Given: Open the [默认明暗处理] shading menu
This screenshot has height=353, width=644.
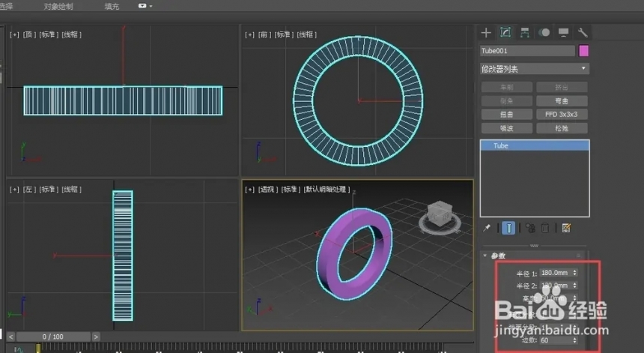Looking at the screenshot, I should pyautogui.click(x=327, y=189).
